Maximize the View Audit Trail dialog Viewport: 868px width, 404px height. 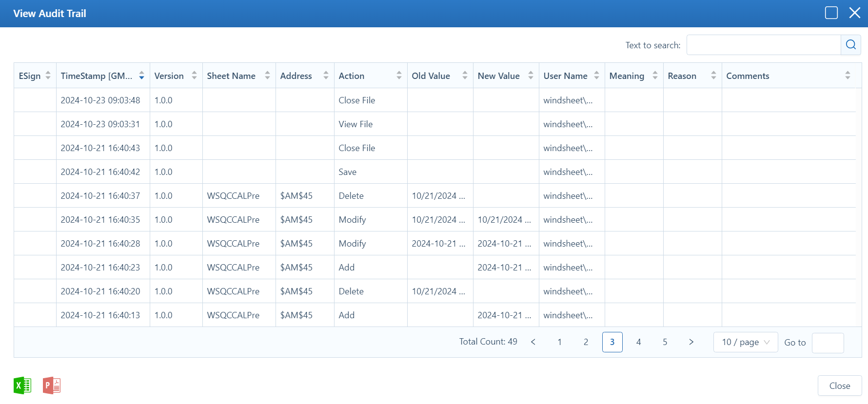point(831,13)
